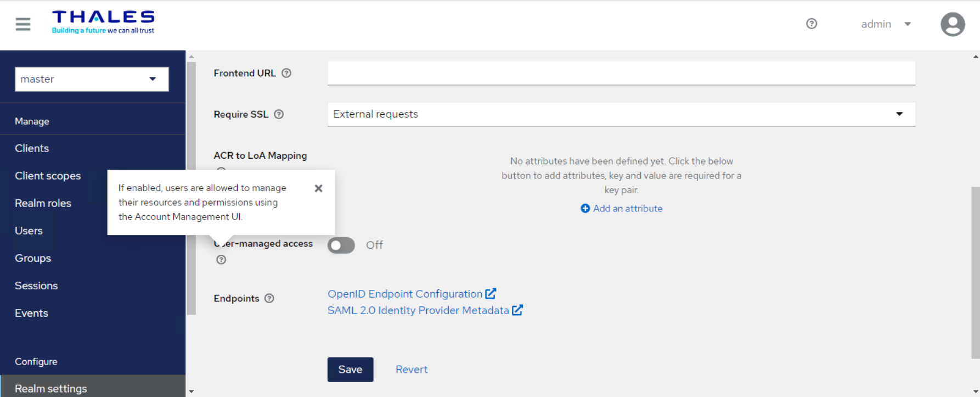This screenshot has width=980, height=397.
Task: Click the help icon in top header
Action: click(812, 24)
